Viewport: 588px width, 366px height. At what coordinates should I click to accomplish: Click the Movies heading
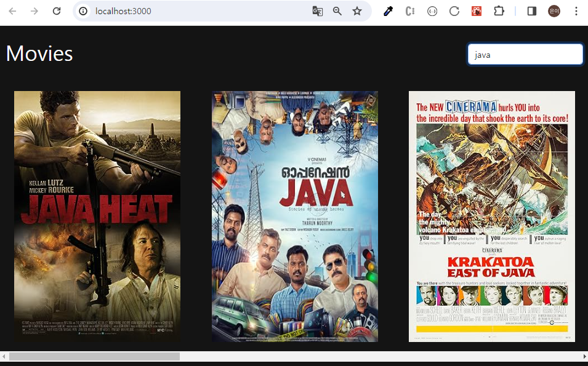tap(39, 54)
